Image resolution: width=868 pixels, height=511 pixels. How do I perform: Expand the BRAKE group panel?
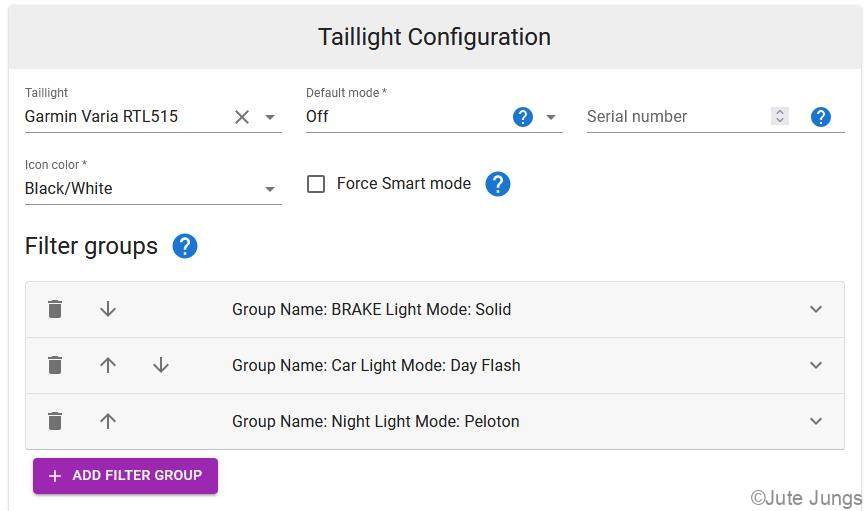[x=816, y=309]
